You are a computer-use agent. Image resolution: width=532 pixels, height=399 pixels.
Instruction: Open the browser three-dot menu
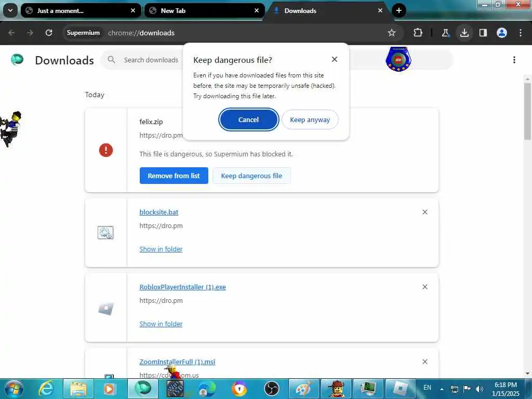point(521,33)
